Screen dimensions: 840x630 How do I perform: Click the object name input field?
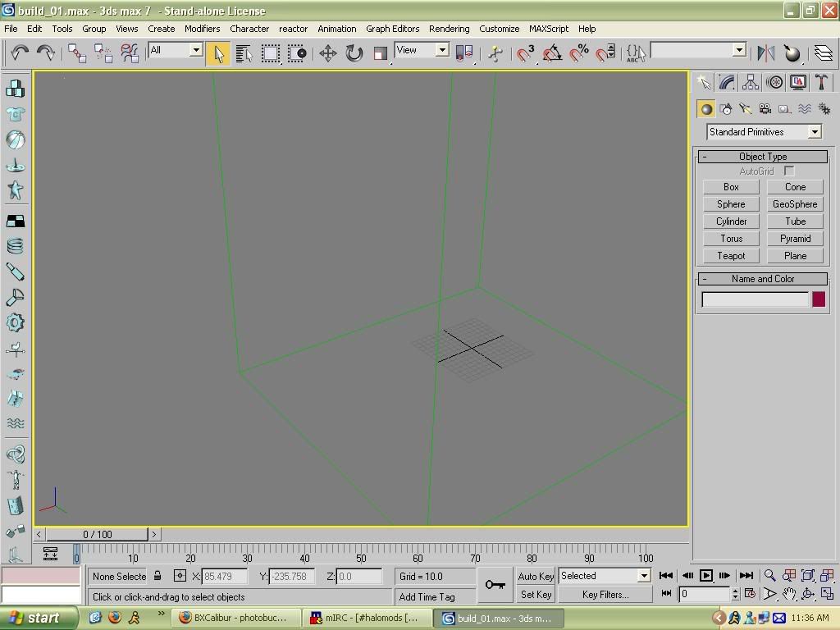click(x=755, y=299)
